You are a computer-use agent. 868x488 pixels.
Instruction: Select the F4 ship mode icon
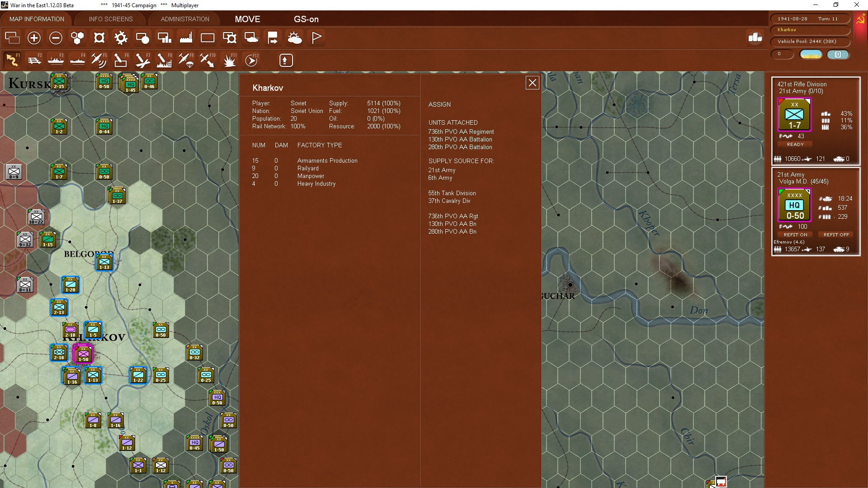click(x=77, y=60)
